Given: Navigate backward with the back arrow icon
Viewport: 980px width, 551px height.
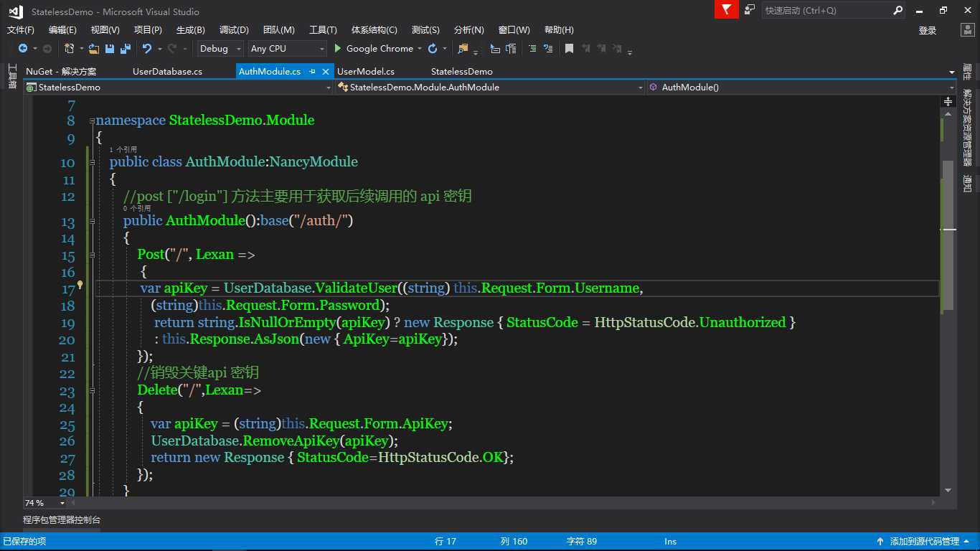Looking at the screenshot, I should pos(23,49).
